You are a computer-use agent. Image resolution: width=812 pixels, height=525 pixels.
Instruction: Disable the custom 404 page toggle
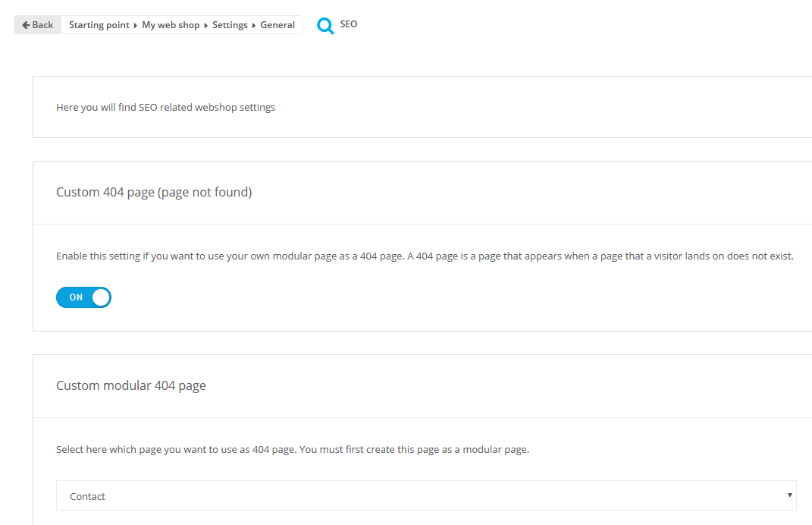pos(83,297)
